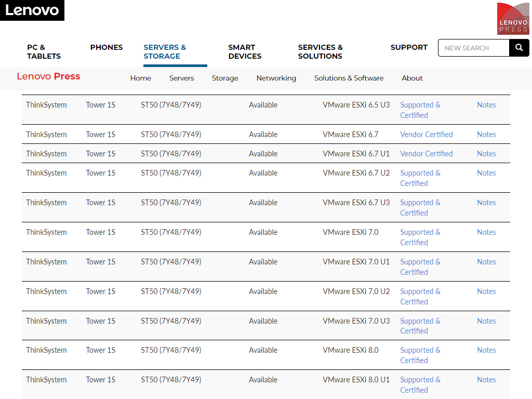Select 'ST50 (7Y48/7Y49)' in ESXi 7.0 U3 row
Screen dimensions: 532x399
coord(171,321)
